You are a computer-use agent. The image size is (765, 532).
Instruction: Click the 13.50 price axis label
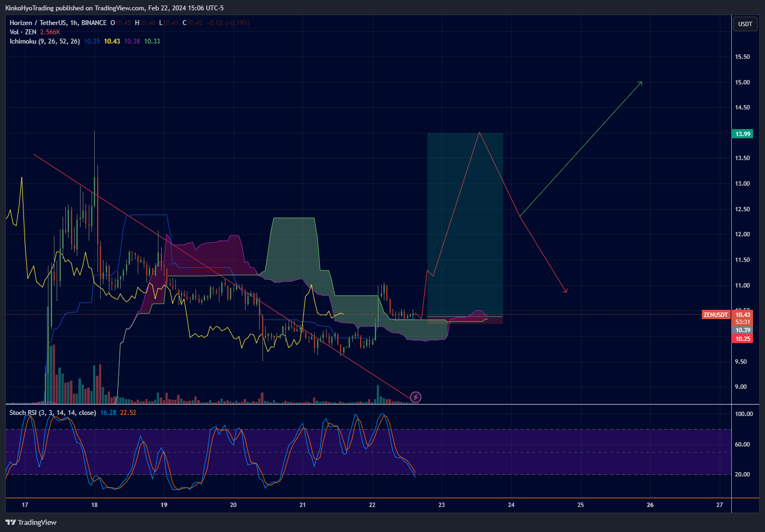pos(742,158)
